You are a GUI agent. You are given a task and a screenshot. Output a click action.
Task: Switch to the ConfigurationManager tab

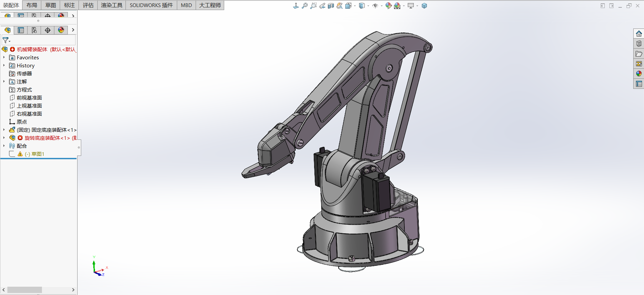click(34, 30)
